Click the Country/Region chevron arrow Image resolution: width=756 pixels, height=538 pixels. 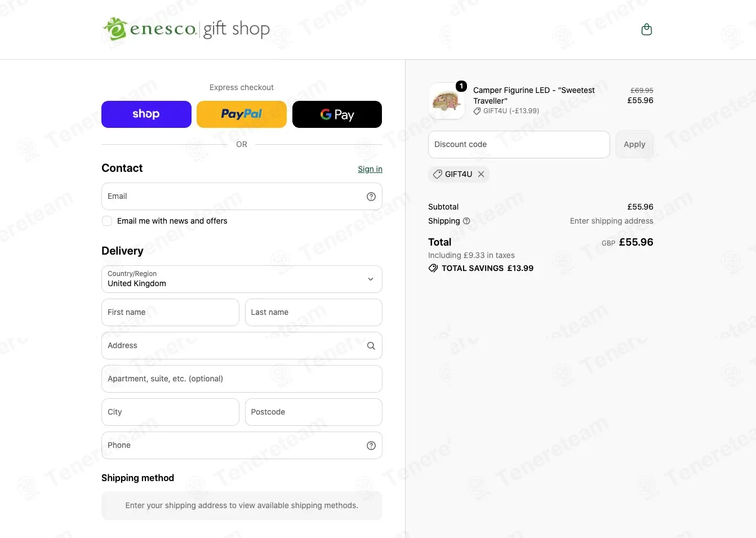click(371, 279)
